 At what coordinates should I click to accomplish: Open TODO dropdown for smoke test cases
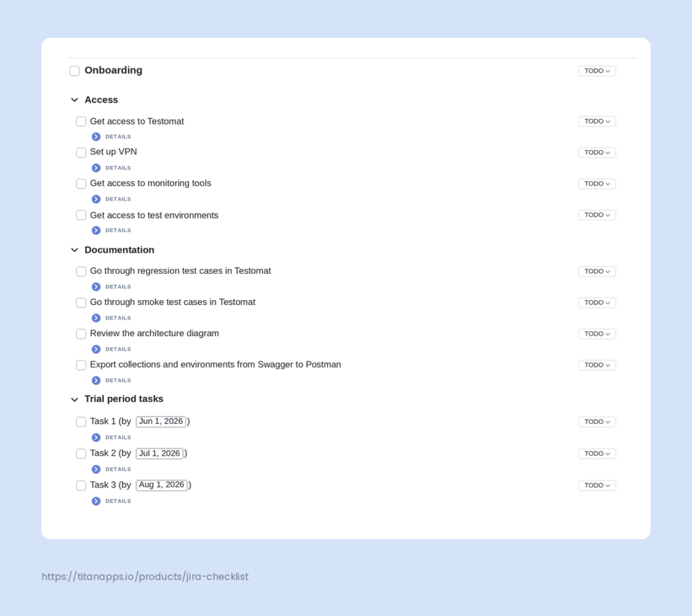597,303
